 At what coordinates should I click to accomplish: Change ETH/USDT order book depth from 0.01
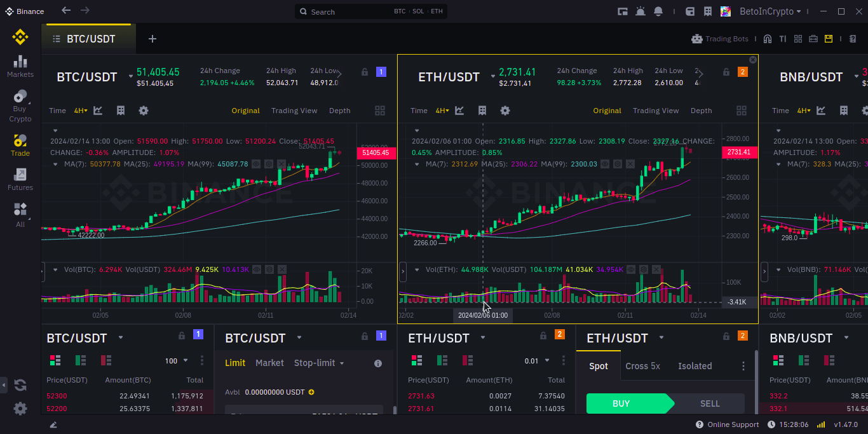(x=537, y=361)
